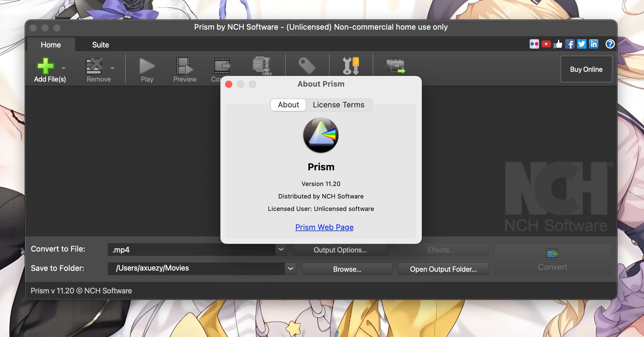Expand the Convert to File format dropdown arrow

pyautogui.click(x=281, y=249)
